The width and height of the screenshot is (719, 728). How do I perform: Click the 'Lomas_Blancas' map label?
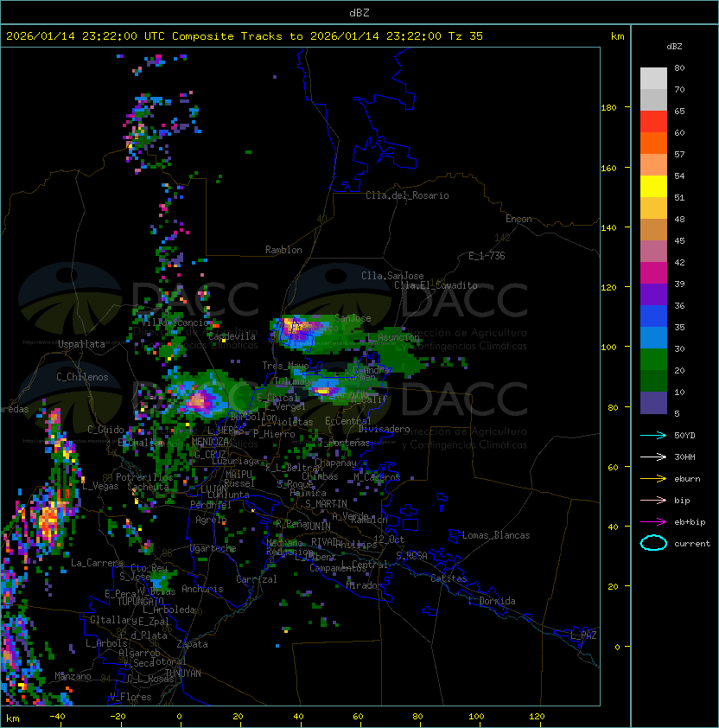point(496,535)
